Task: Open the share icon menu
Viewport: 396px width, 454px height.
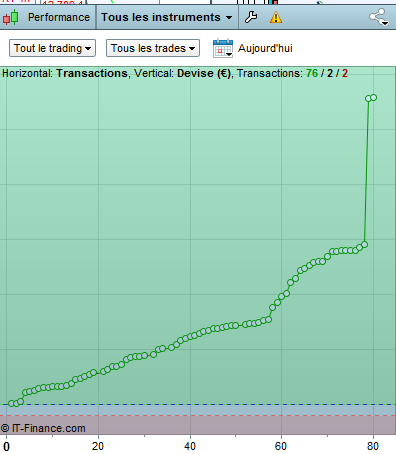Action: click(x=379, y=17)
